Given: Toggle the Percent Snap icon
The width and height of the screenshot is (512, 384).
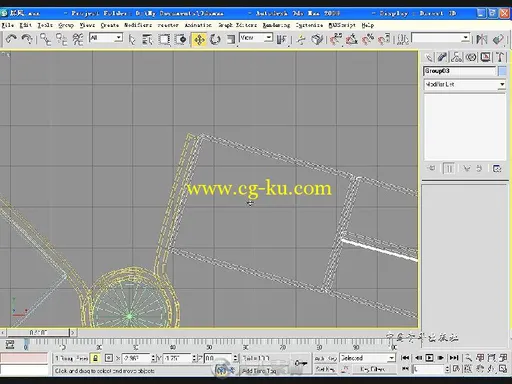Looking at the screenshot, I should tap(368, 39).
